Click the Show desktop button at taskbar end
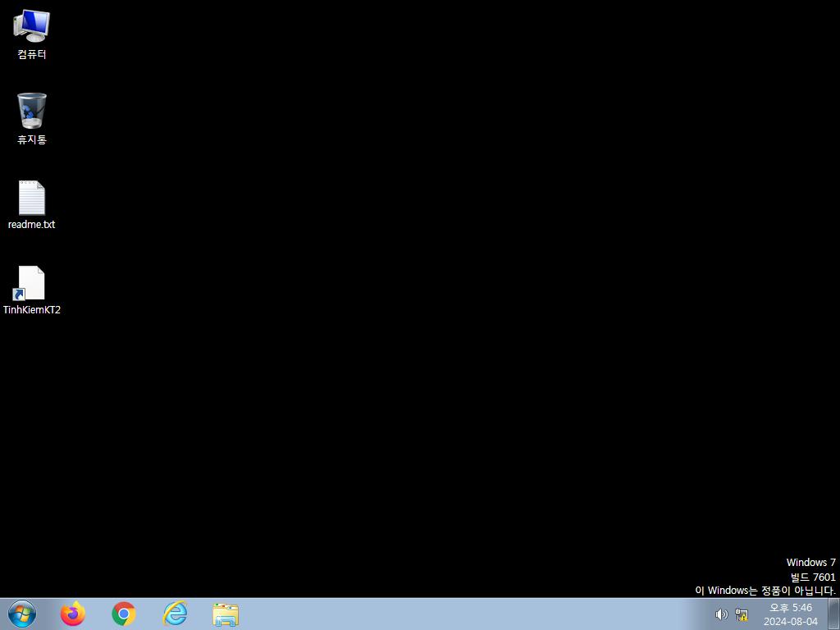The image size is (840, 630). (834, 614)
